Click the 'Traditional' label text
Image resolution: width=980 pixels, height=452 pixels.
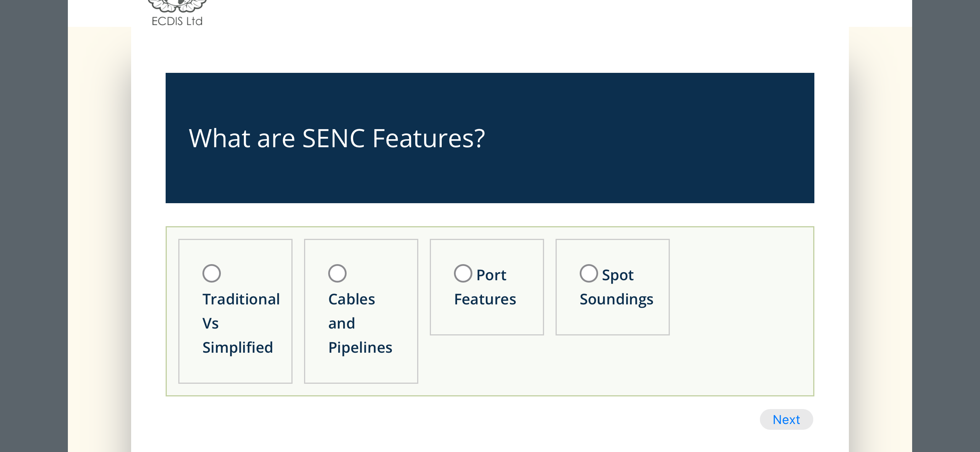[x=241, y=299]
